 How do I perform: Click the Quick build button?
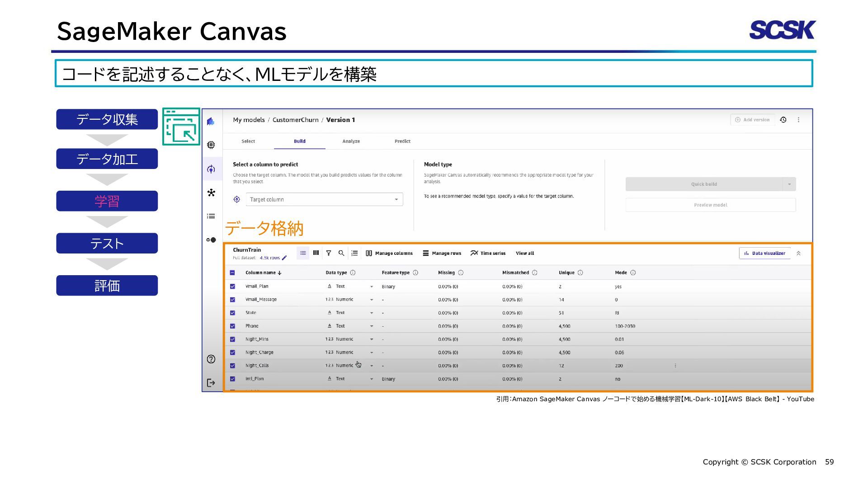point(704,184)
